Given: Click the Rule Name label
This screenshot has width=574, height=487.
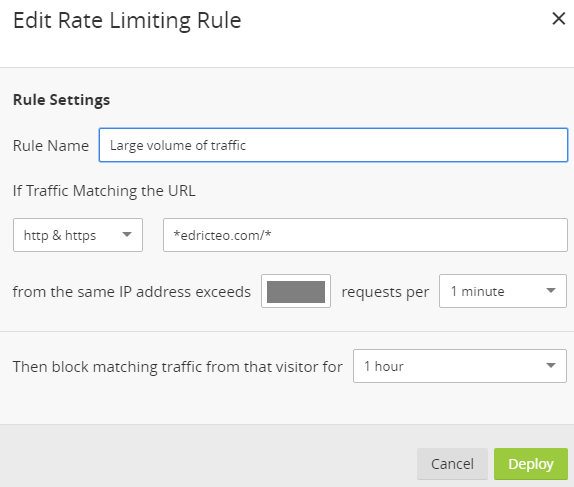Looking at the screenshot, I should tap(51, 146).
